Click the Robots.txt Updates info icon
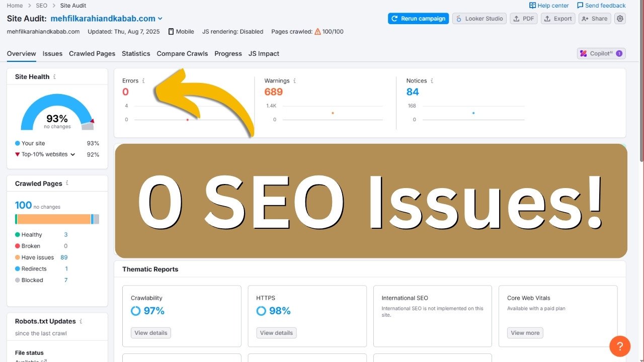The image size is (644, 362). coord(80,321)
